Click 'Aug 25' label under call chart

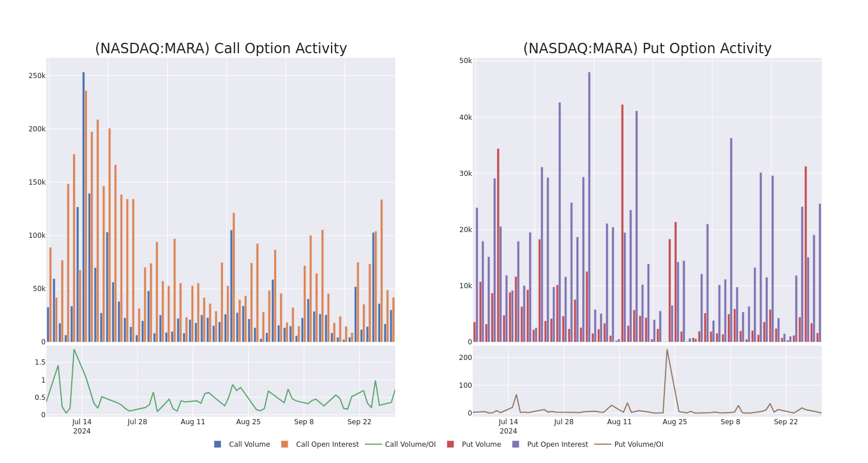[x=248, y=422]
